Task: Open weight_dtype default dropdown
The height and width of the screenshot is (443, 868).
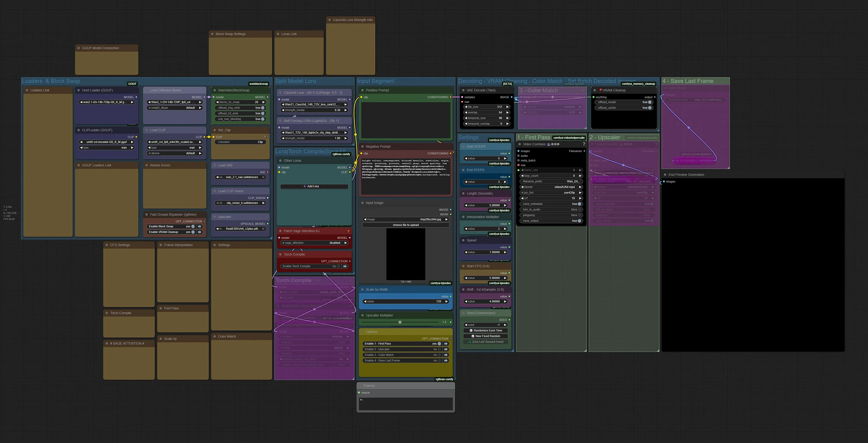Action: (x=175, y=108)
